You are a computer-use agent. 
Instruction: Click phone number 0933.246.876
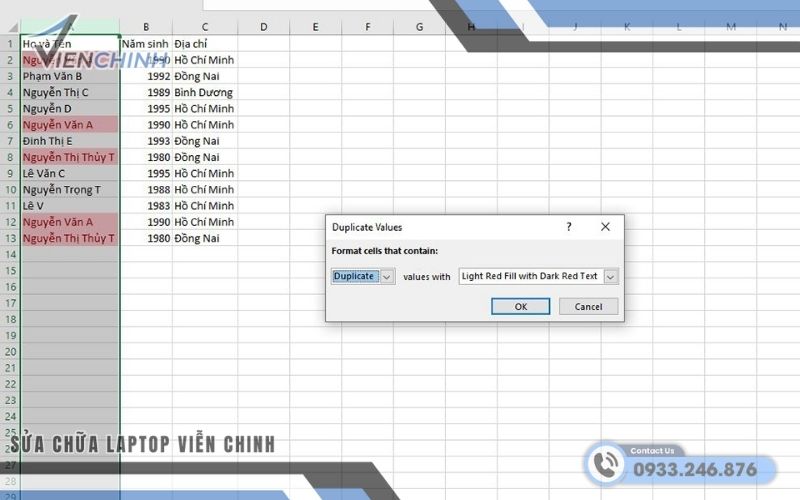pyautogui.click(x=695, y=470)
